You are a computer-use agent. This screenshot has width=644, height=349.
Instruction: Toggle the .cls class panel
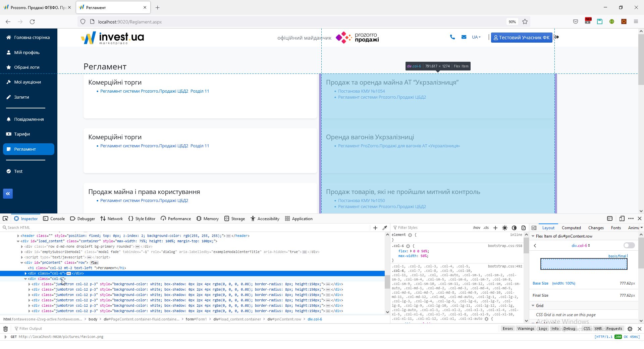click(486, 228)
